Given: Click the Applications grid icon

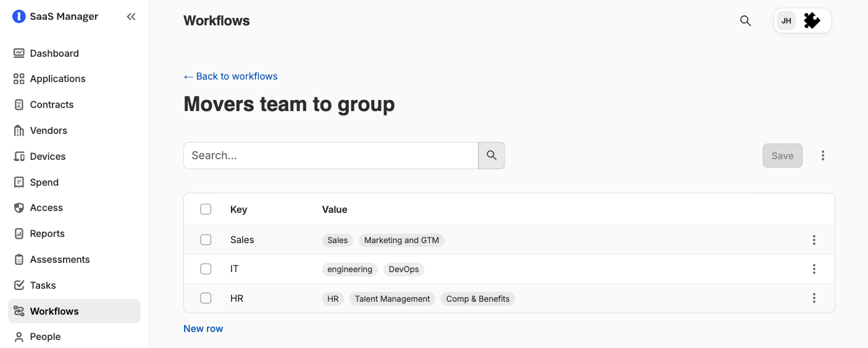Looking at the screenshot, I should (19, 79).
